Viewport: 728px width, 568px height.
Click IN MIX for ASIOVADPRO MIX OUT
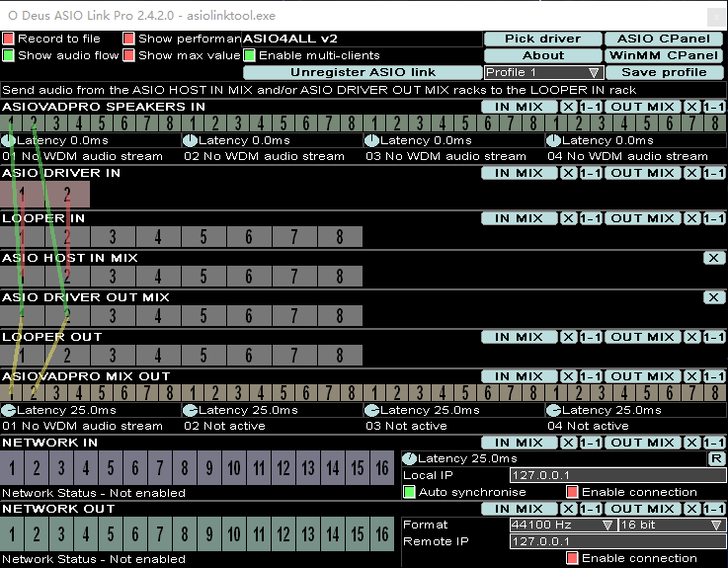coord(519,376)
